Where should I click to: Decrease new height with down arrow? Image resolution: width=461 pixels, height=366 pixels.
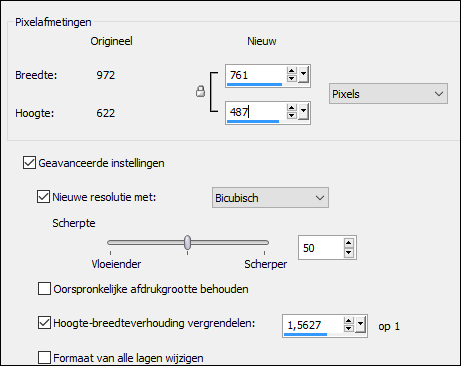coord(292,115)
